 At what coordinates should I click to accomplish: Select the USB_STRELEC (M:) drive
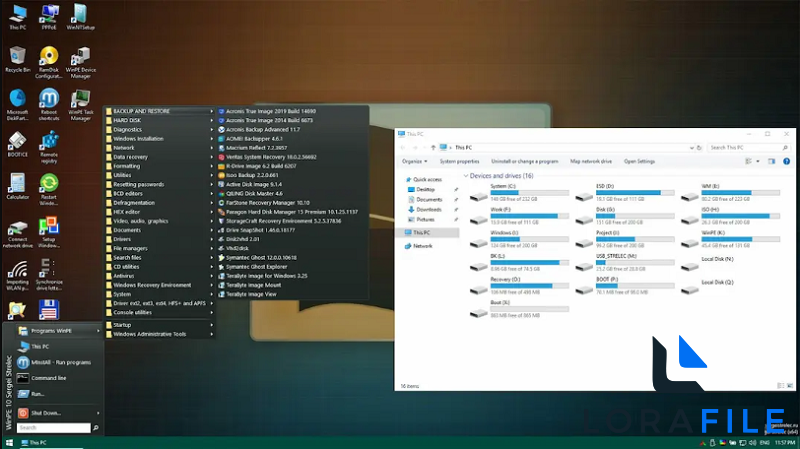point(624,262)
